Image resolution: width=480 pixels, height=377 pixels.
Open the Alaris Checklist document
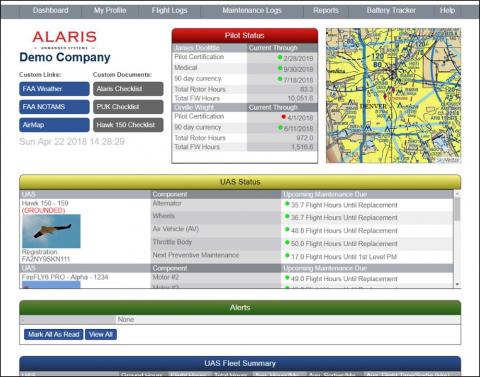128,89
